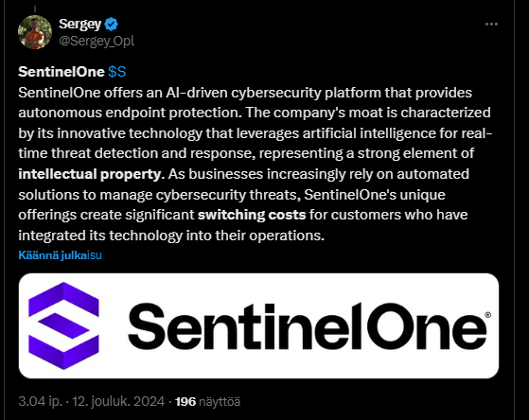Click the bold 'SentinelOne' post heading

[62, 72]
